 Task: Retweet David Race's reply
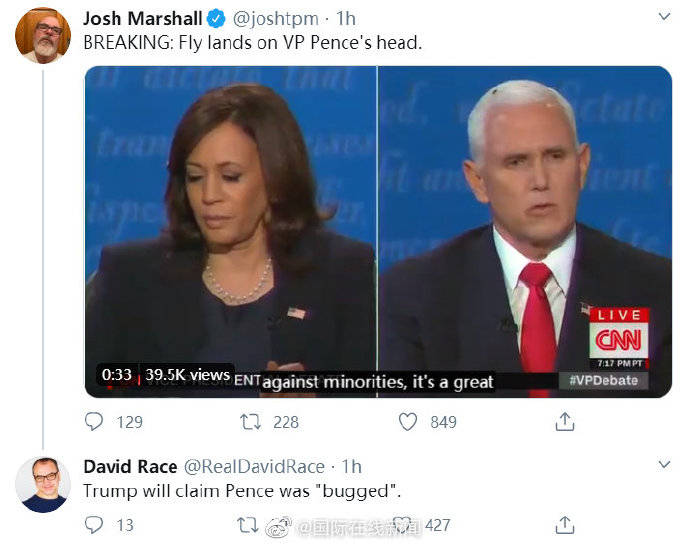coord(247,524)
